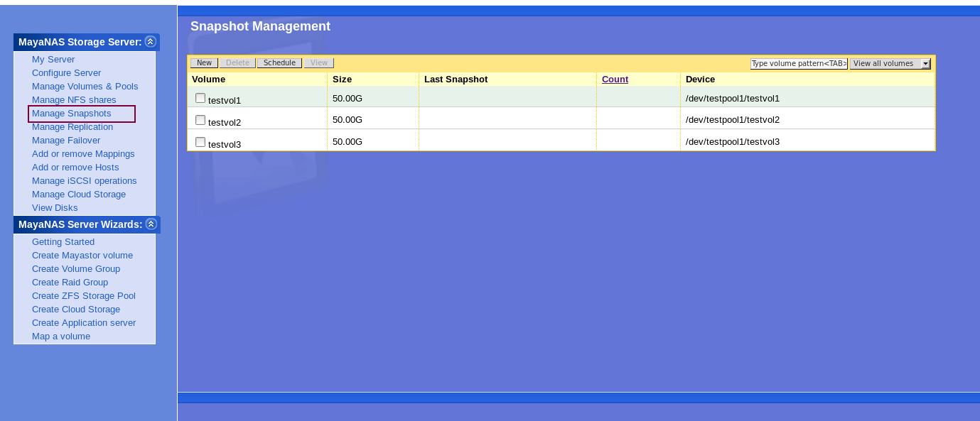Viewport: 980px width, 421px height.
Task: Collapse the MayaNAS Server Wizards panel
Action: tap(151, 224)
